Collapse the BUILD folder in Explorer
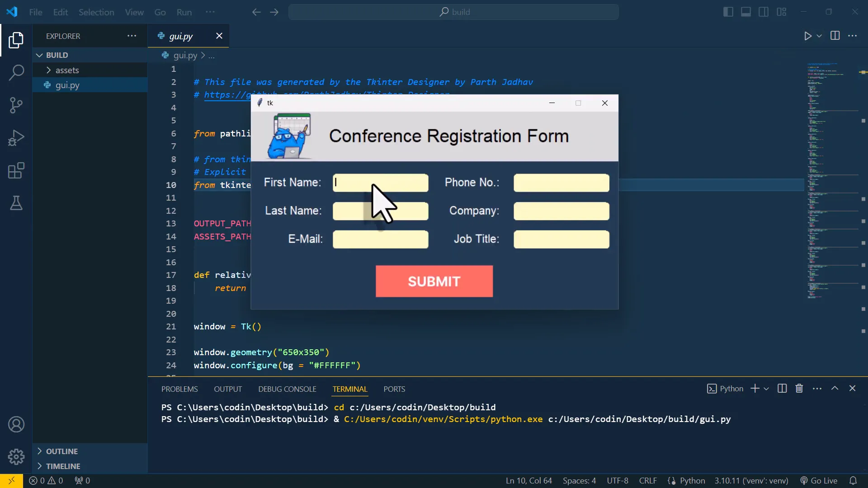Screen dimensions: 868x488 click(x=39, y=55)
